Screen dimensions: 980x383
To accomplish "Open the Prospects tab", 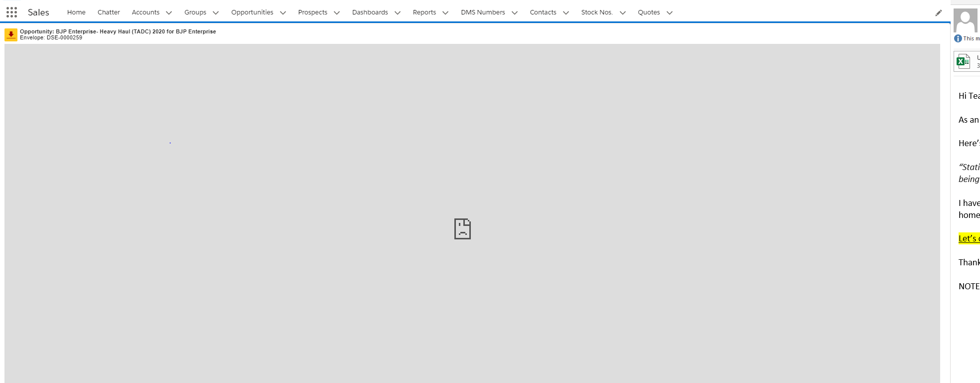I will pos(312,12).
